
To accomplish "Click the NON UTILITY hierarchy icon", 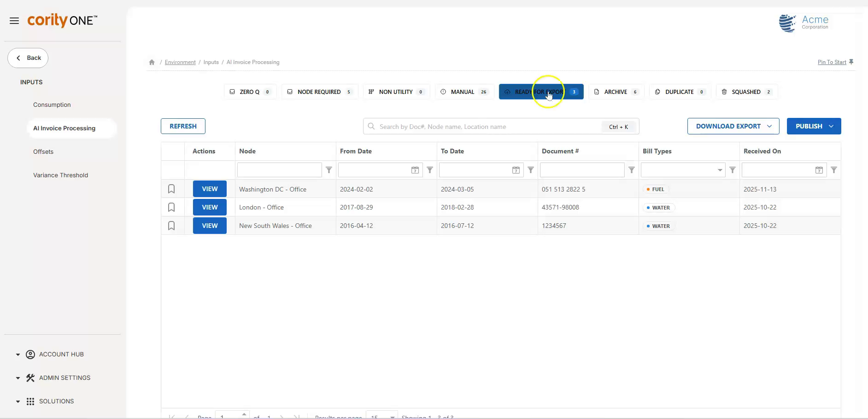I will [x=371, y=92].
